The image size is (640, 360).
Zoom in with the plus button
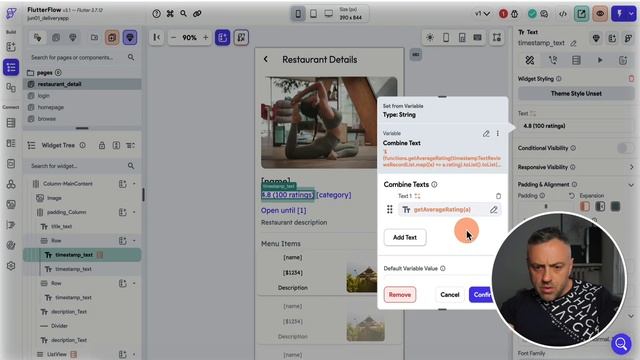coord(206,38)
